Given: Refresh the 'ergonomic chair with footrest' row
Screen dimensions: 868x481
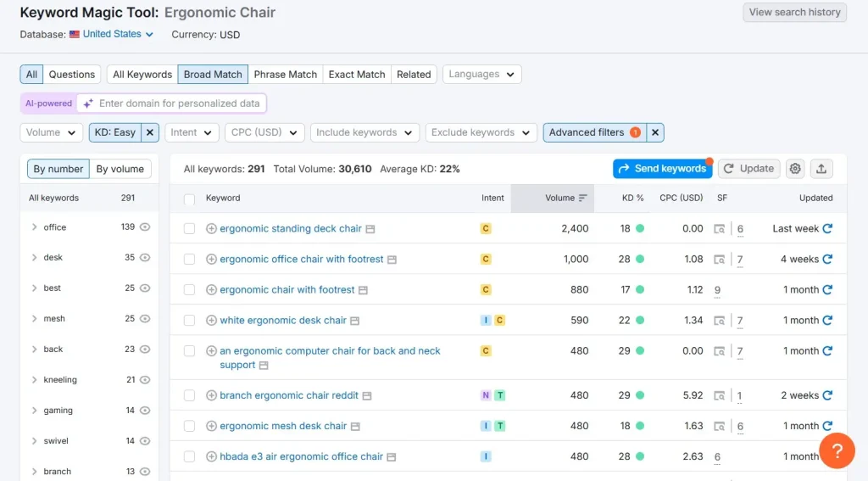Looking at the screenshot, I should (827, 289).
